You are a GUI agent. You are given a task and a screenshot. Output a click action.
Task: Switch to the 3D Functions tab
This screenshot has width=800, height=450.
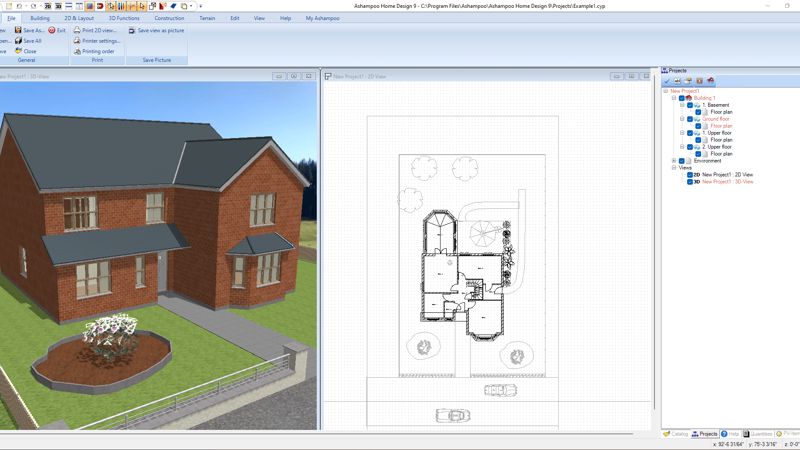click(x=124, y=18)
